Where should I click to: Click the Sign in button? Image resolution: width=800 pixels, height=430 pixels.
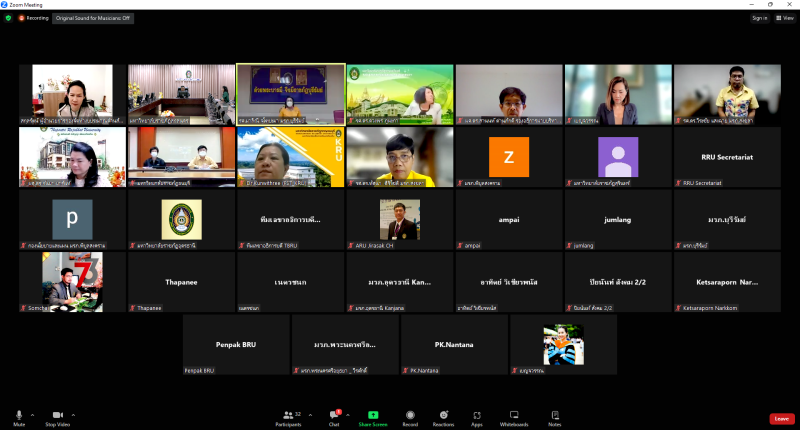[x=759, y=18]
